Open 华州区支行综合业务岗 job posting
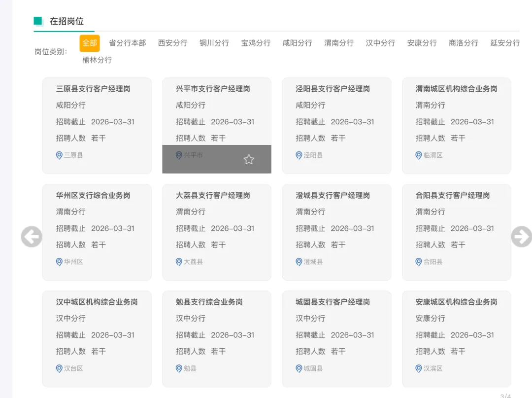Image resolution: width=532 pixels, height=398 pixels. tap(93, 196)
